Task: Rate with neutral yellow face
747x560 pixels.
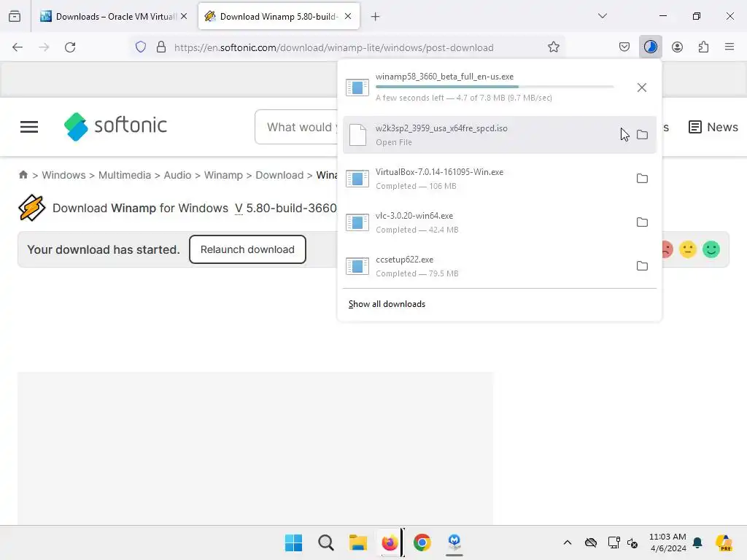Action: click(x=687, y=249)
